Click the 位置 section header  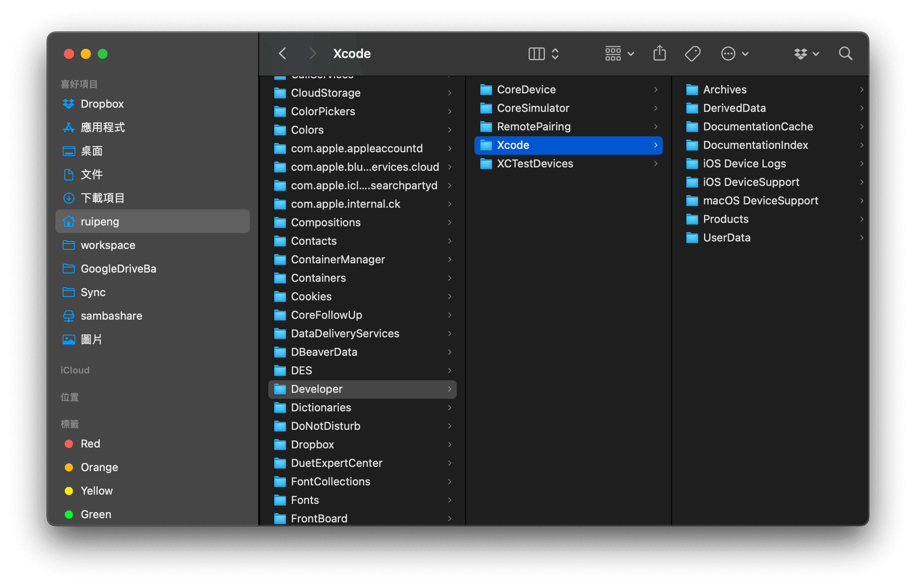click(x=70, y=397)
